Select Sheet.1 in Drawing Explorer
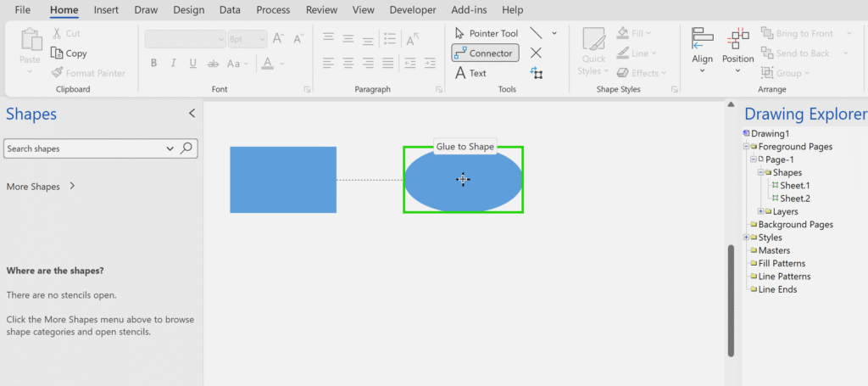 pos(794,186)
